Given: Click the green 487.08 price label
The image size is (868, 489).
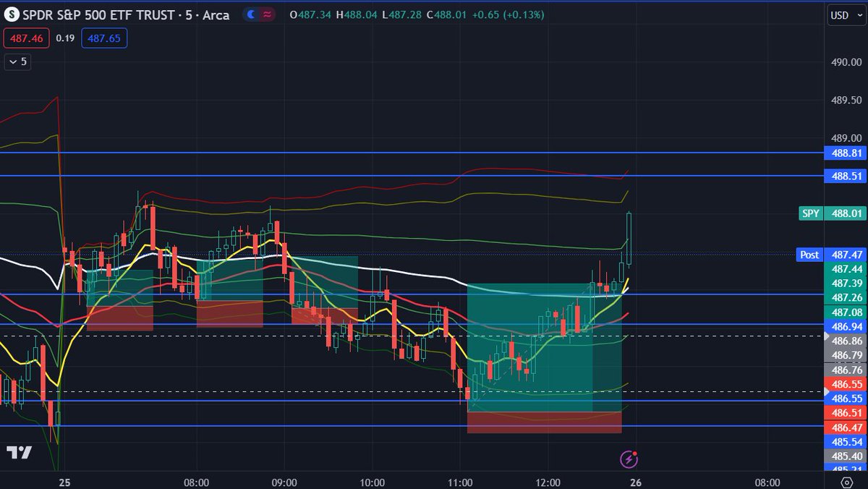Looking at the screenshot, I should (846, 312).
